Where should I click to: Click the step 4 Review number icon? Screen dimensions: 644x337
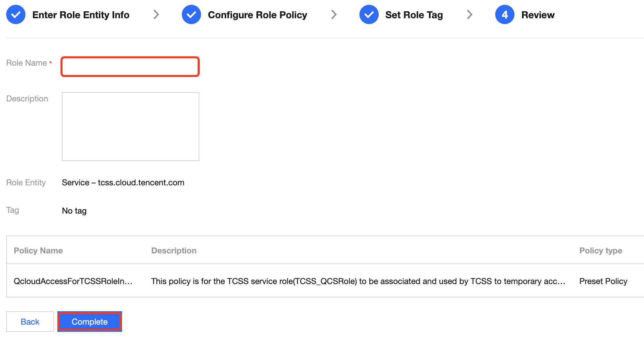[x=504, y=15]
